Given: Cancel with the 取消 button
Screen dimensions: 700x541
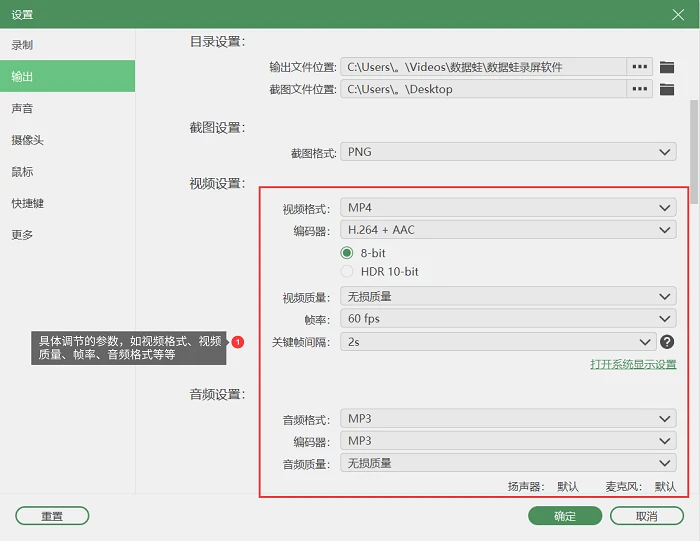Looking at the screenshot, I should [x=646, y=516].
